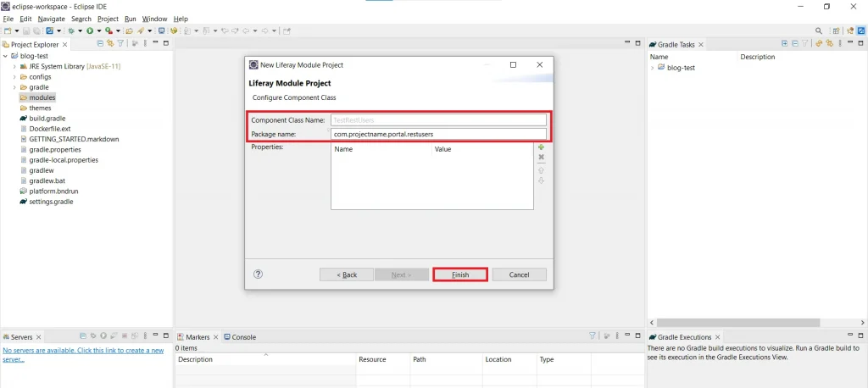Click Collapse All in Project Explorer toolbar
The width and height of the screenshot is (868, 388).
coord(100,43)
